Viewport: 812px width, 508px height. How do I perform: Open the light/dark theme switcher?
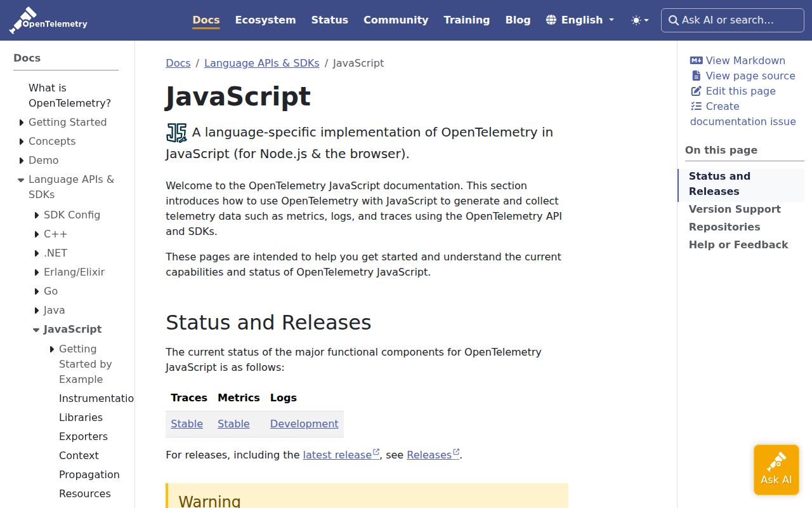640,20
